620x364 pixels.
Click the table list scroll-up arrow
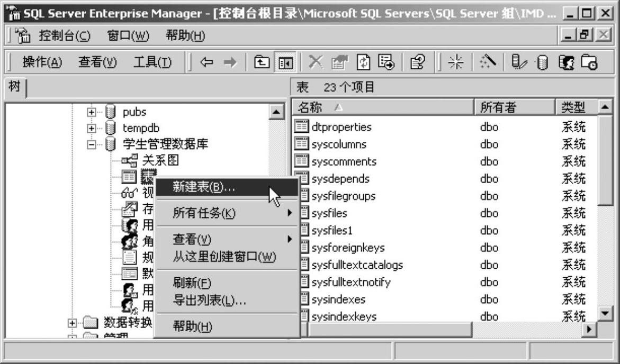click(x=605, y=107)
